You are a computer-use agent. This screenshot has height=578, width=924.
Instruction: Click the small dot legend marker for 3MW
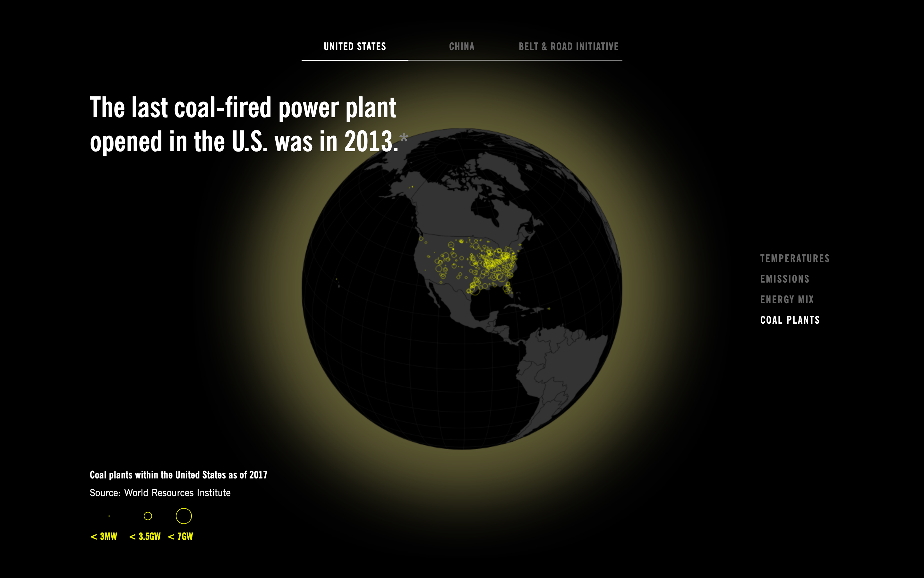coord(109,516)
